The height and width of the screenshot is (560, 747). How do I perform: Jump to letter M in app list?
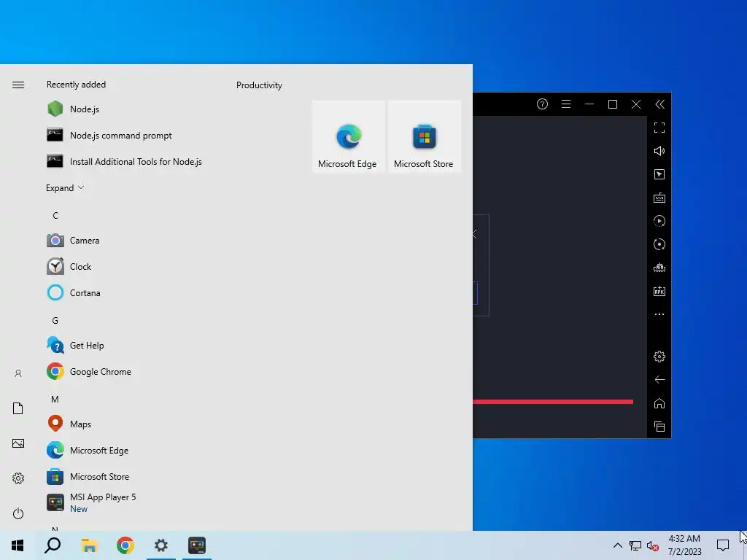[55, 399]
